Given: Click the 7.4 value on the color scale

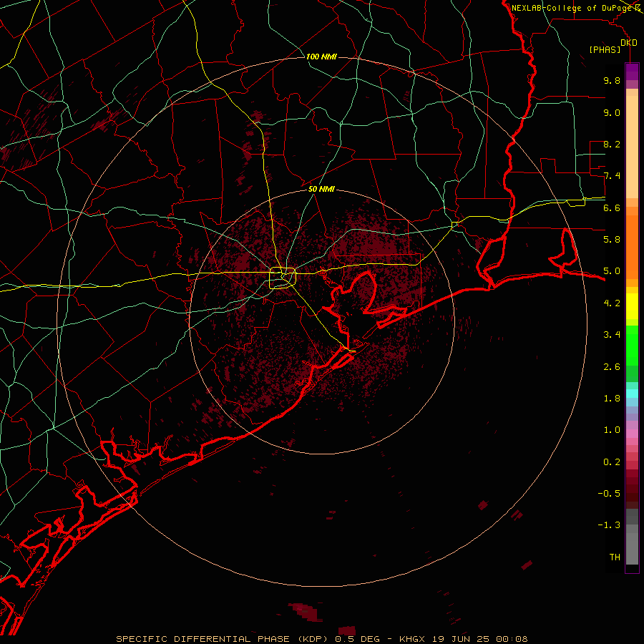Looking at the screenshot, I should coord(612,176).
